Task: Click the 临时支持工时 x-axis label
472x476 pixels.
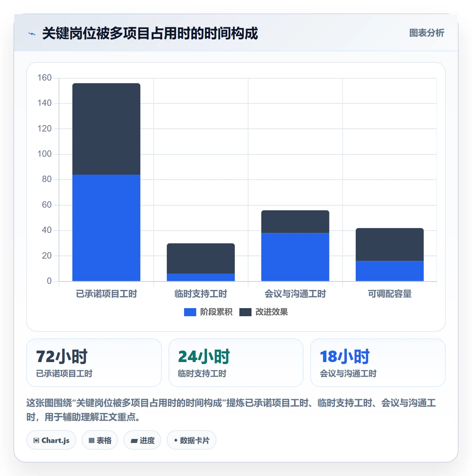Action: [x=201, y=294]
